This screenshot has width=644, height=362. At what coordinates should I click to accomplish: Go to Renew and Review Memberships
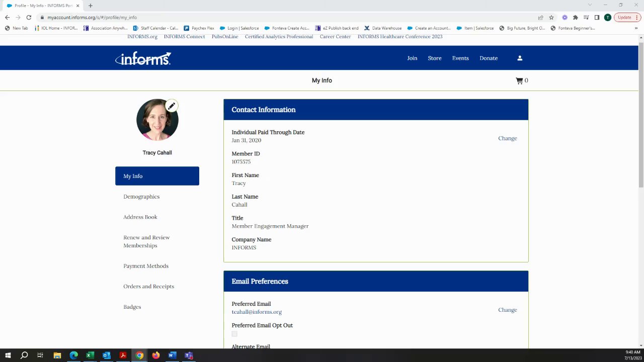pos(146,241)
